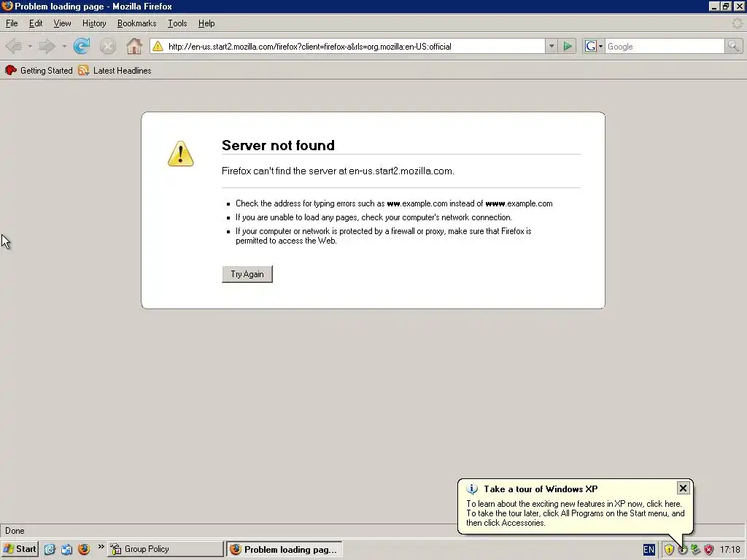The height and width of the screenshot is (560, 747).
Task: Open the Forward history dropdown arrow
Action: click(64, 46)
